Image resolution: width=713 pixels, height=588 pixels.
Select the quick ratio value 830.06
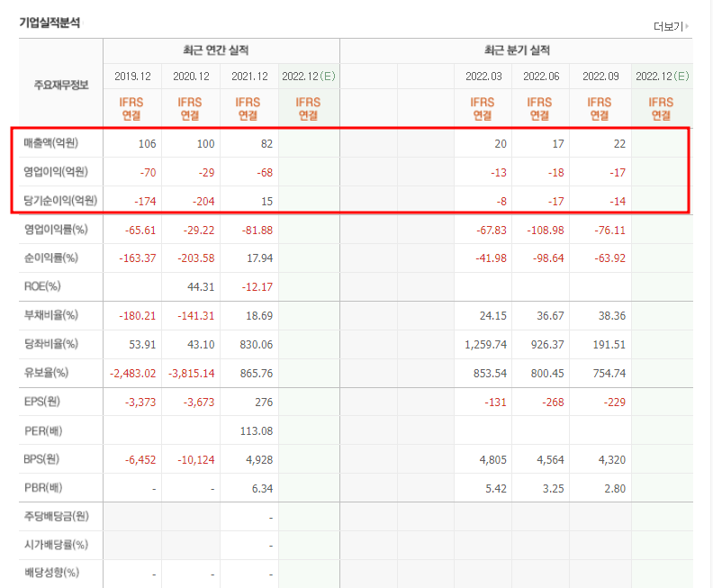(x=257, y=345)
